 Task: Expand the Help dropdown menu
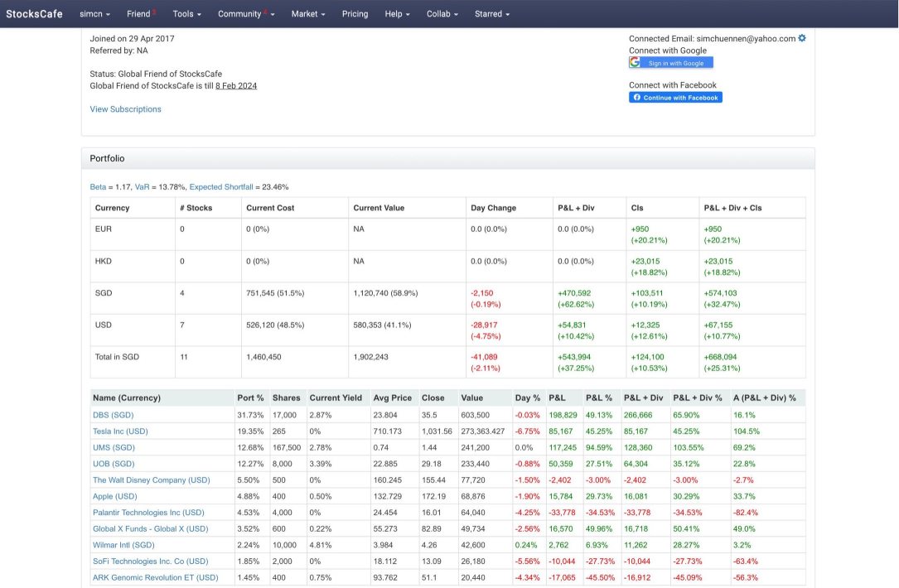coord(397,14)
